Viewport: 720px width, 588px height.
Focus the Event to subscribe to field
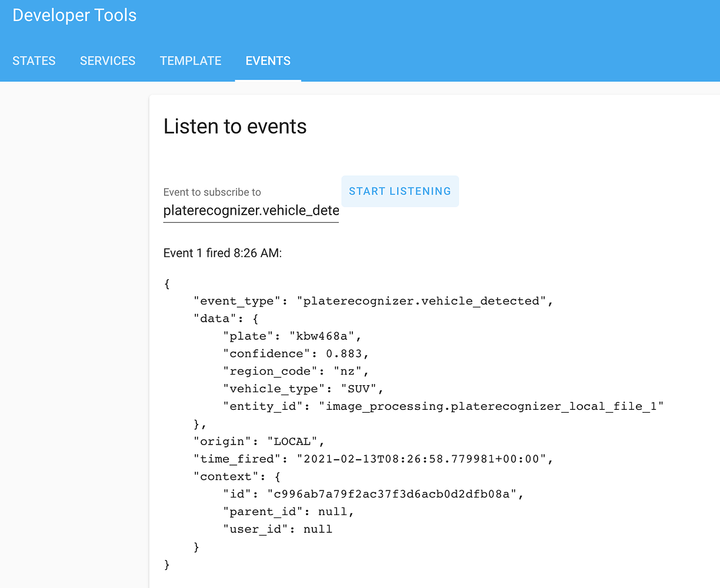pos(251,211)
